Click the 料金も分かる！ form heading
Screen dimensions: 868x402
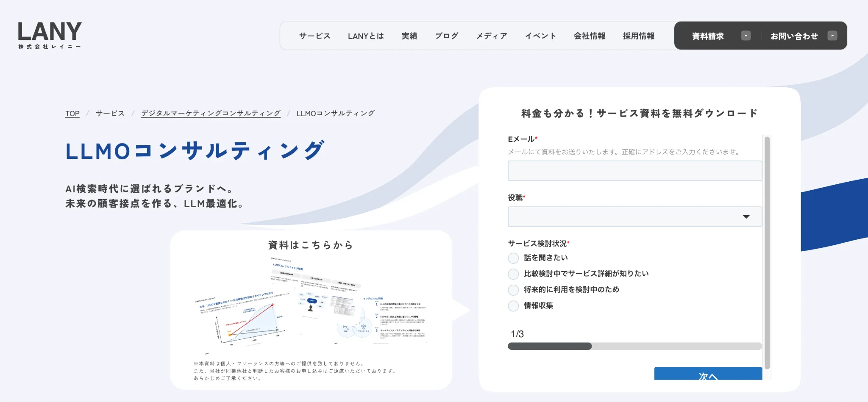click(x=639, y=113)
